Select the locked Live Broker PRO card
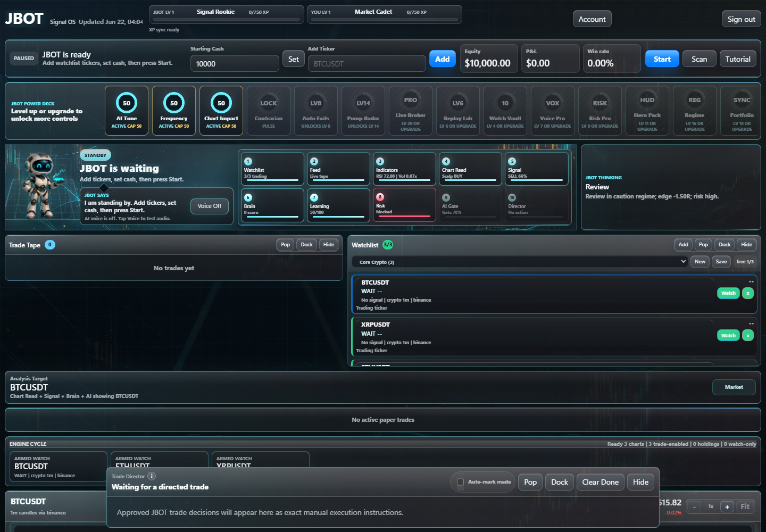 (x=411, y=111)
